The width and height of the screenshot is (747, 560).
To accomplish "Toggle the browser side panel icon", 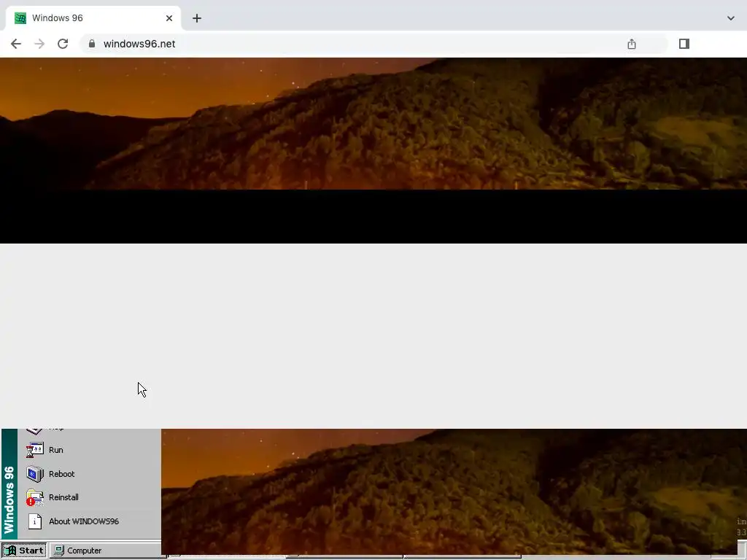I will [684, 44].
